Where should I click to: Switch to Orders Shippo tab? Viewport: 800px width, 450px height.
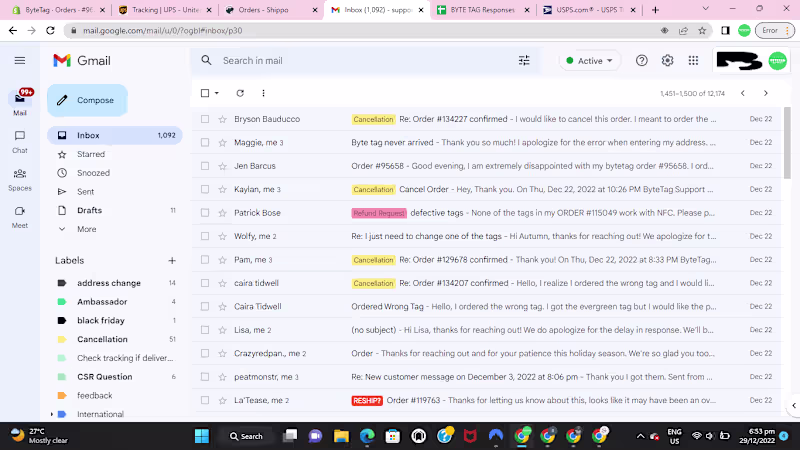click(271, 10)
